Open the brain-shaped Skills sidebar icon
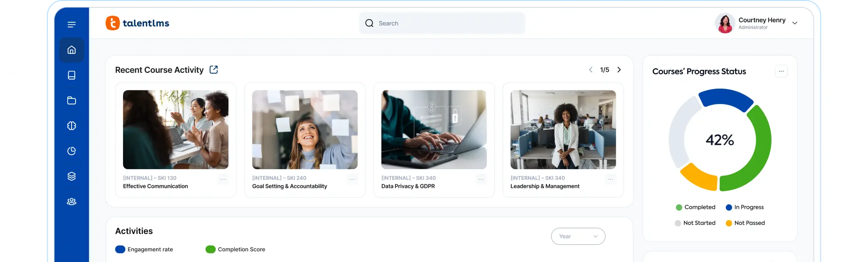This screenshot has width=868, height=262. pyautogui.click(x=72, y=126)
